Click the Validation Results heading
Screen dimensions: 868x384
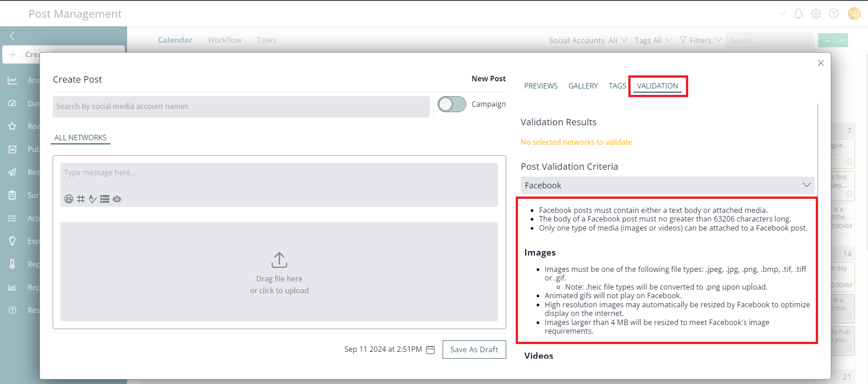(x=558, y=122)
